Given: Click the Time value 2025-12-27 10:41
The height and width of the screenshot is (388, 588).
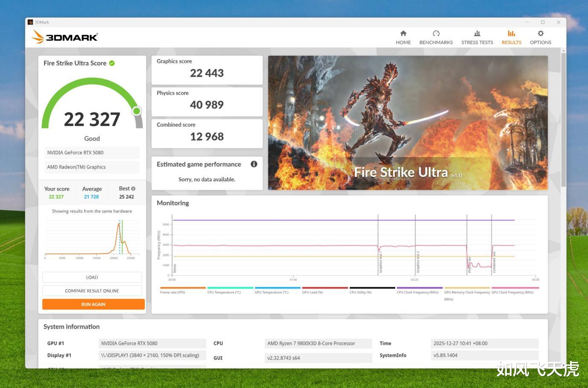Looking at the screenshot, I should coord(485,343).
